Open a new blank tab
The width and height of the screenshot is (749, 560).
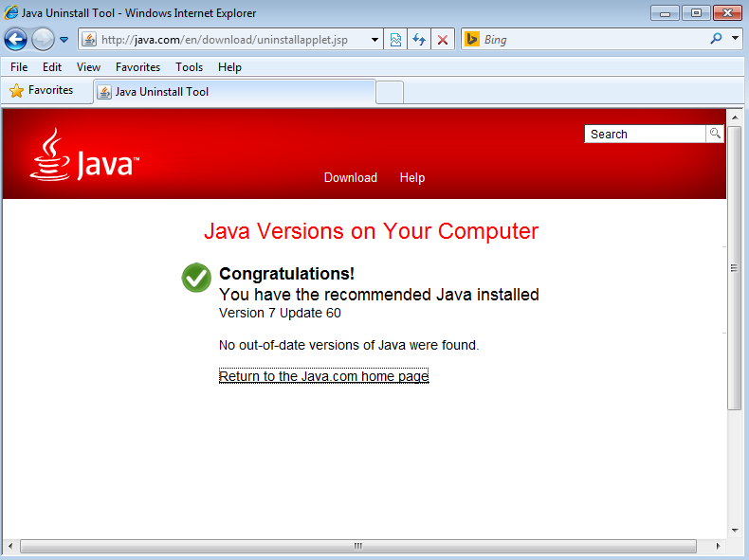(390, 92)
